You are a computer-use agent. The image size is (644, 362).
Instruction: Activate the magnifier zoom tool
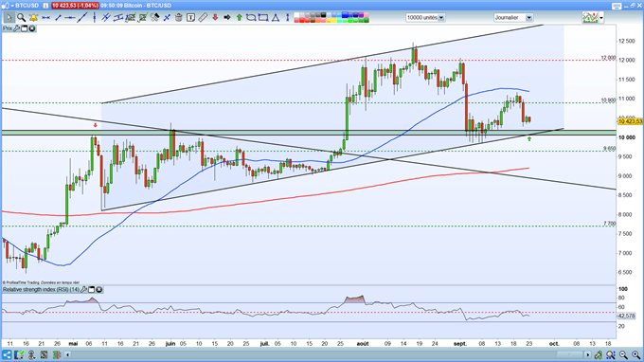pyautogui.click(x=22, y=18)
